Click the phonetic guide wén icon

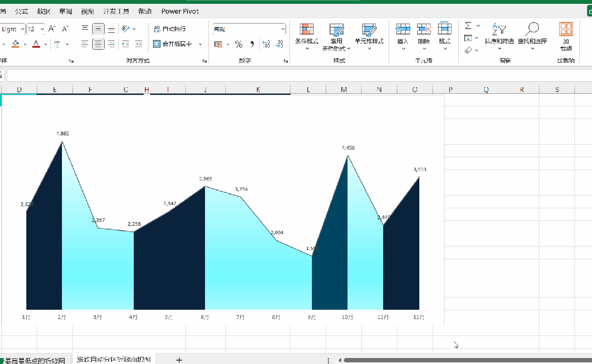(58, 44)
